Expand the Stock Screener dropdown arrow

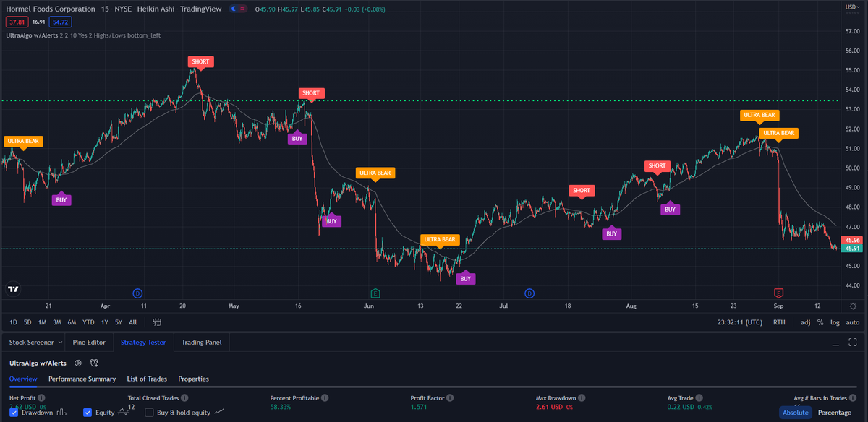point(60,342)
